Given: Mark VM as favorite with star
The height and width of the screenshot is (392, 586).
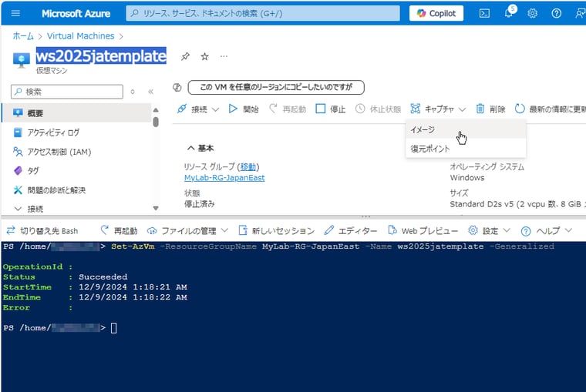Looking at the screenshot, I should point(204,56).
